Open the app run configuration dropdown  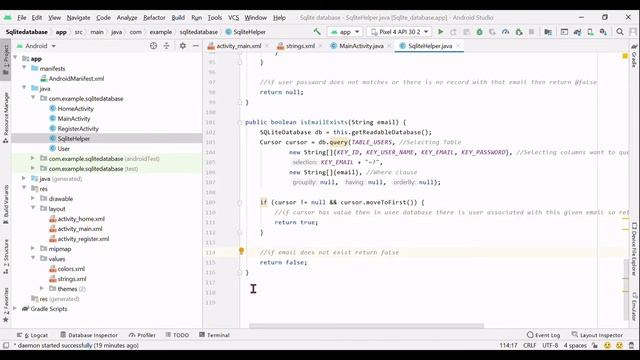pos(345,32)
